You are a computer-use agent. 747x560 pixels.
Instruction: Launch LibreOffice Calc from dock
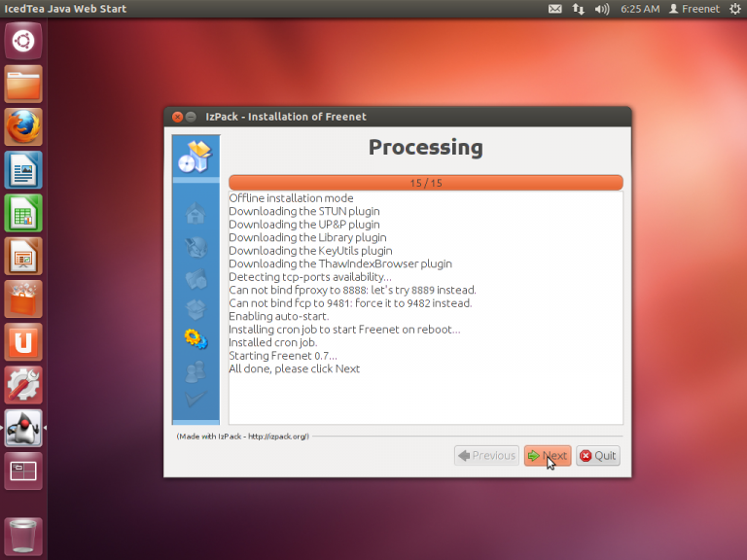pos(23,212)
